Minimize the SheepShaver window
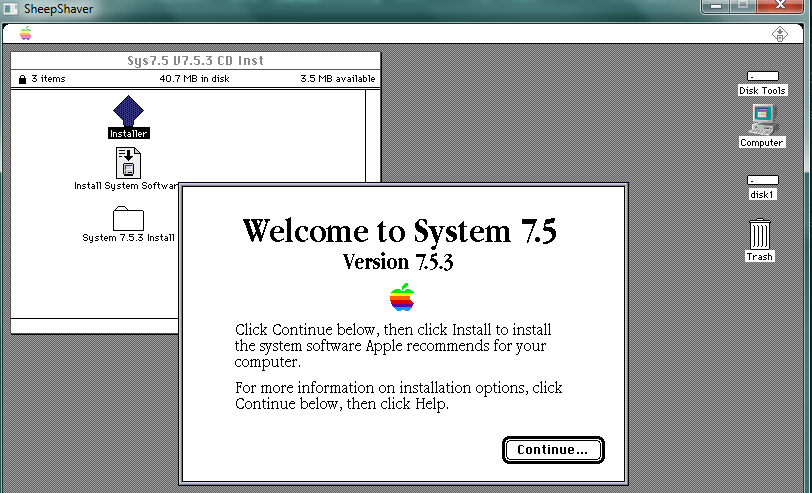 (x=715, y=6)
